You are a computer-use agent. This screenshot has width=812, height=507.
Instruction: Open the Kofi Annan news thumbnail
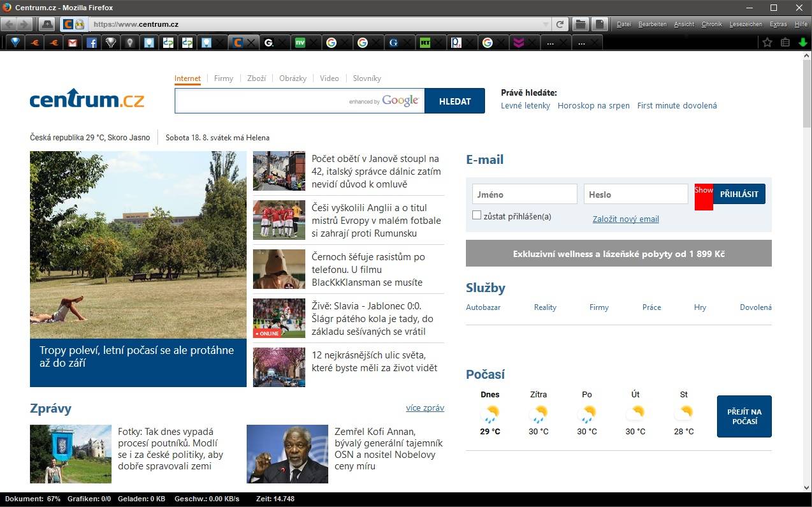coord(287,454)
